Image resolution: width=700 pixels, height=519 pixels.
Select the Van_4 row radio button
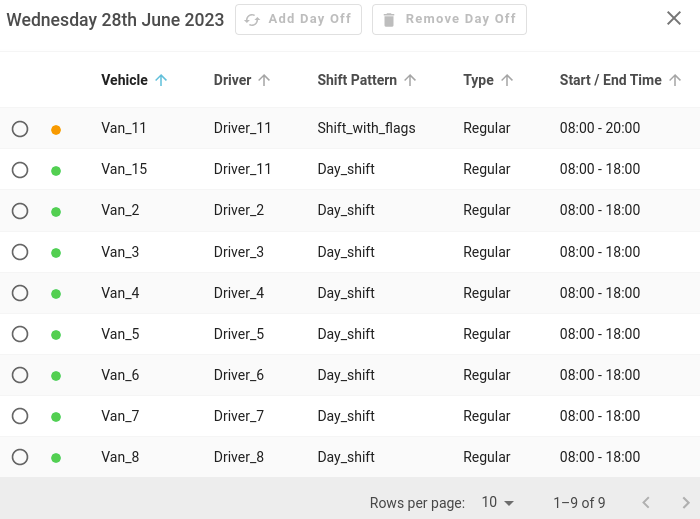point(20,293)
